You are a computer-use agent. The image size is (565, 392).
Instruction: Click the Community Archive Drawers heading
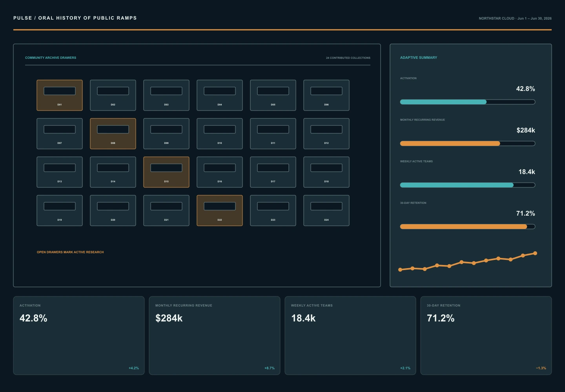pos(51,58)
